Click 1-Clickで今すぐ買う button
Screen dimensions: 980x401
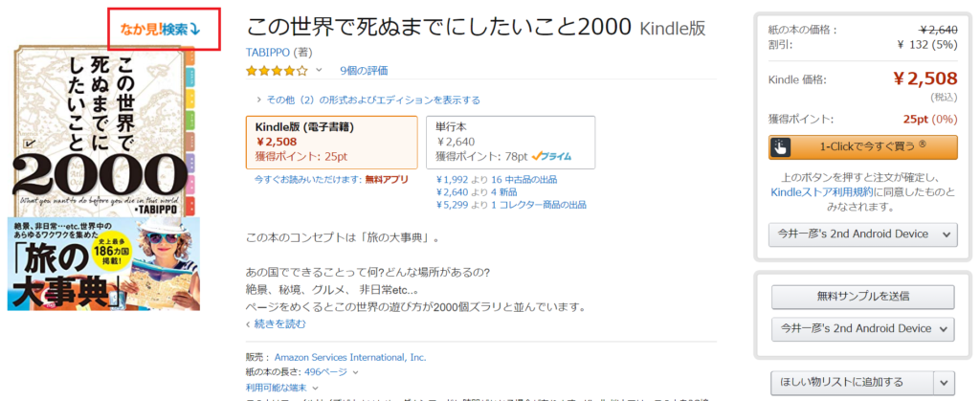862,146
